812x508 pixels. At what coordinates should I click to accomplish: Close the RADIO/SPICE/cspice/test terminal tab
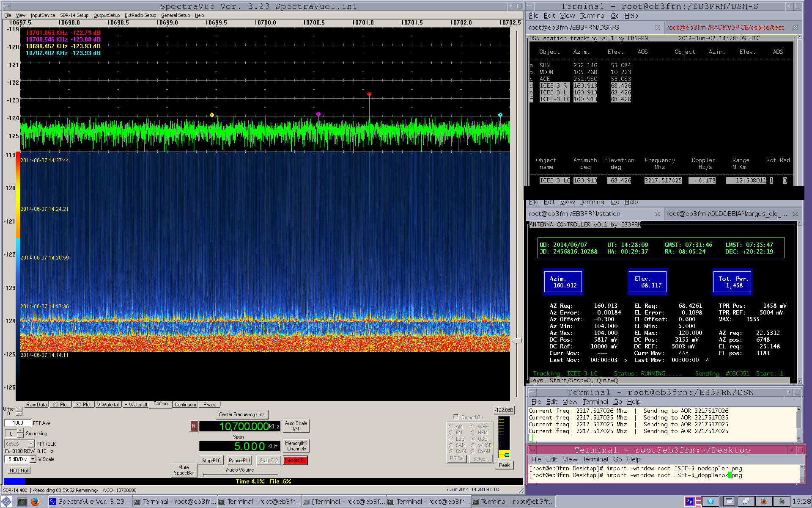pyautogui.click(x=796, y=28)
